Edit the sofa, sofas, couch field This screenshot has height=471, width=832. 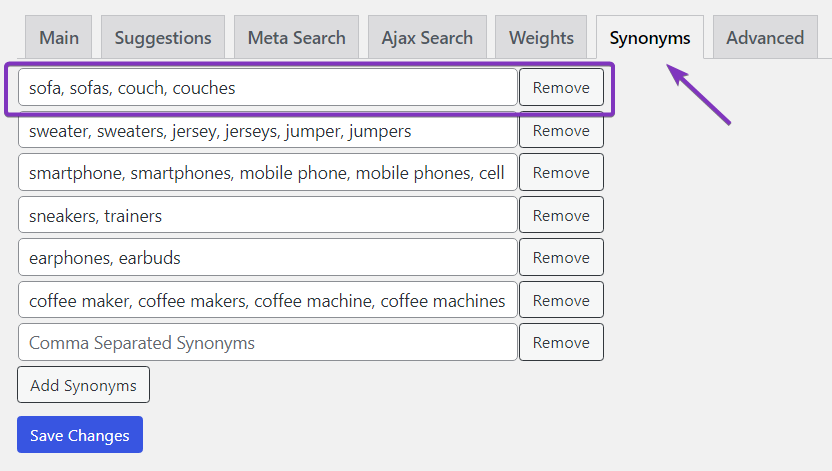click(268, 88)
